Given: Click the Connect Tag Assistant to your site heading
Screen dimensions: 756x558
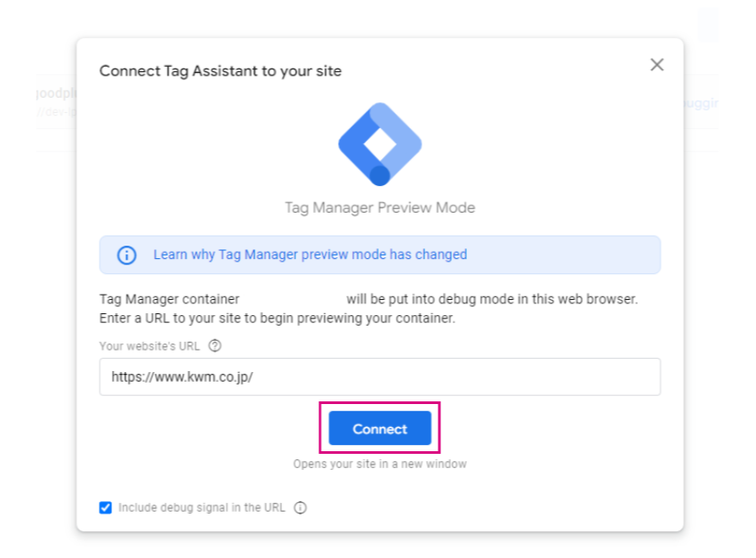Looking at the screenshot, I should [221, 71].
